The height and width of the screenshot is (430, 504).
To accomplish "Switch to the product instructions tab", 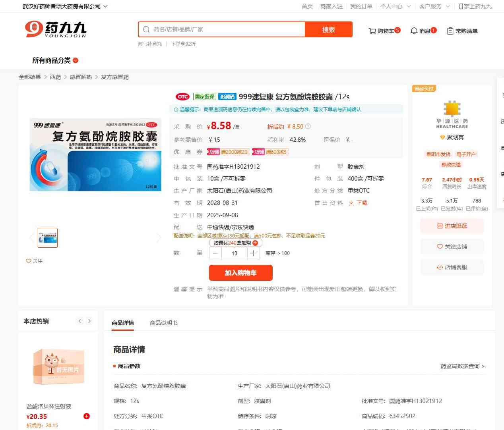I will [x=163, y=323].
